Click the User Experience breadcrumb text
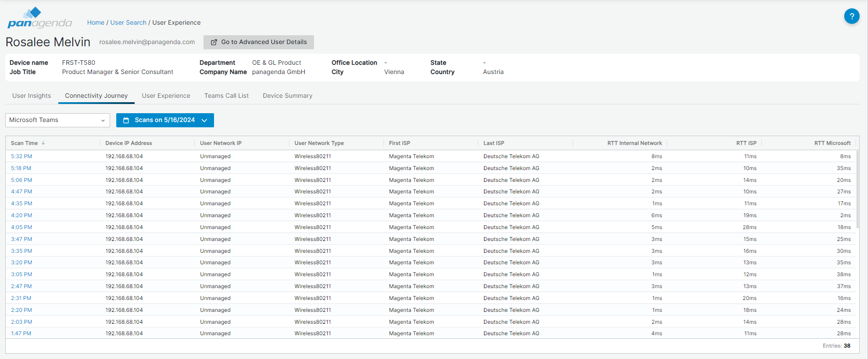 [176, 22]
